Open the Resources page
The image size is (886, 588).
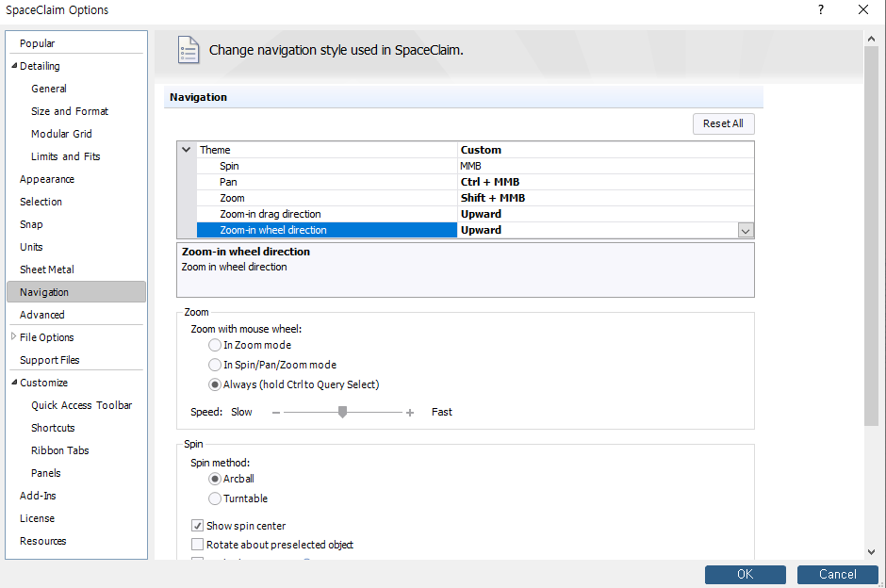43,541
